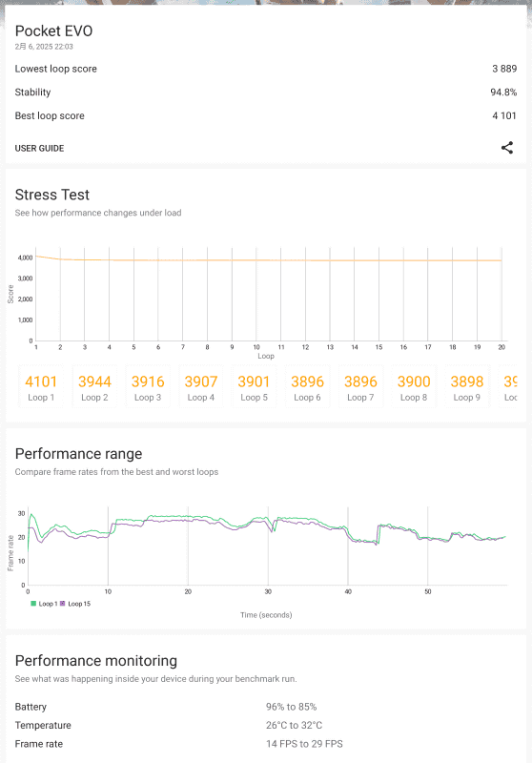Click the Temperature label
Viewport: 532px width, 763px height.
[43, 725]
